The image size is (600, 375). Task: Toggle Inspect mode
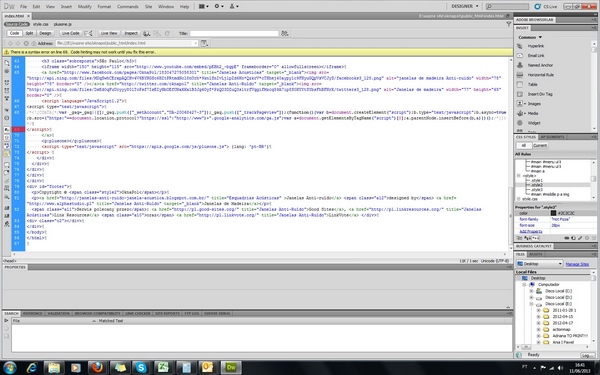pos(131,33)
